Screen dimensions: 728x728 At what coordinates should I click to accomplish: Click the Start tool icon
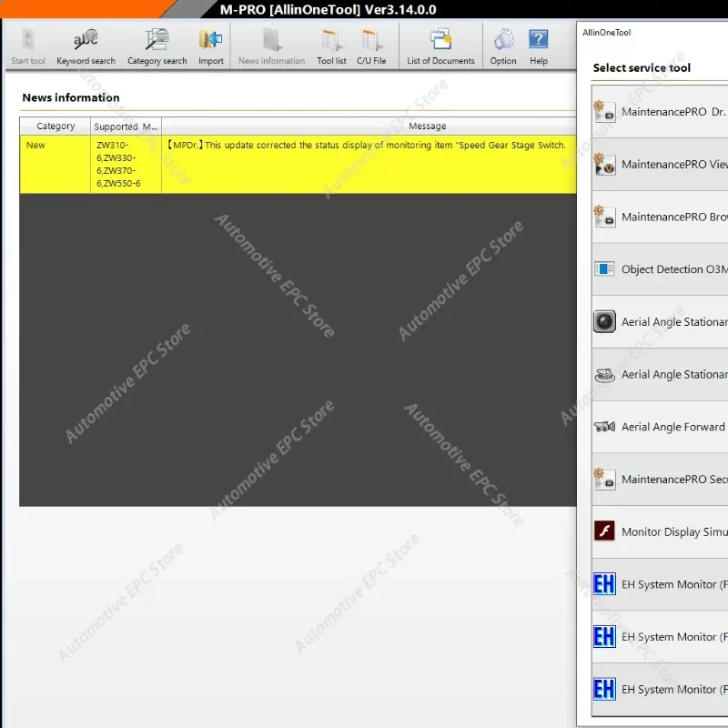tap(27, 45)
